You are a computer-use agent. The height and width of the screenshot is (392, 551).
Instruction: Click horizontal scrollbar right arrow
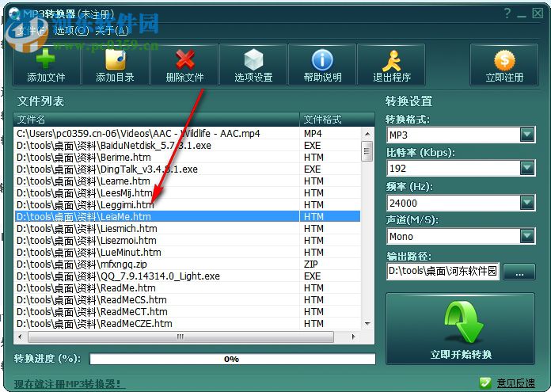click(354, 337)
